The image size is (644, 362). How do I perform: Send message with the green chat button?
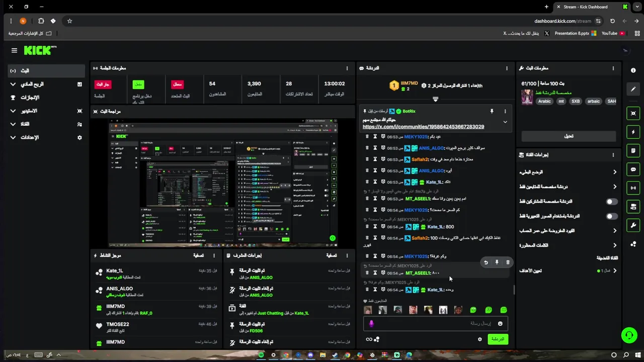pos(498,339)
